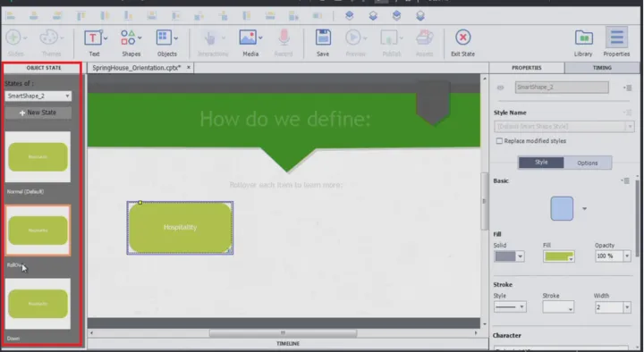Open the Style Name options menu icon
Viewport: 644px width, 352px height.
627,113
